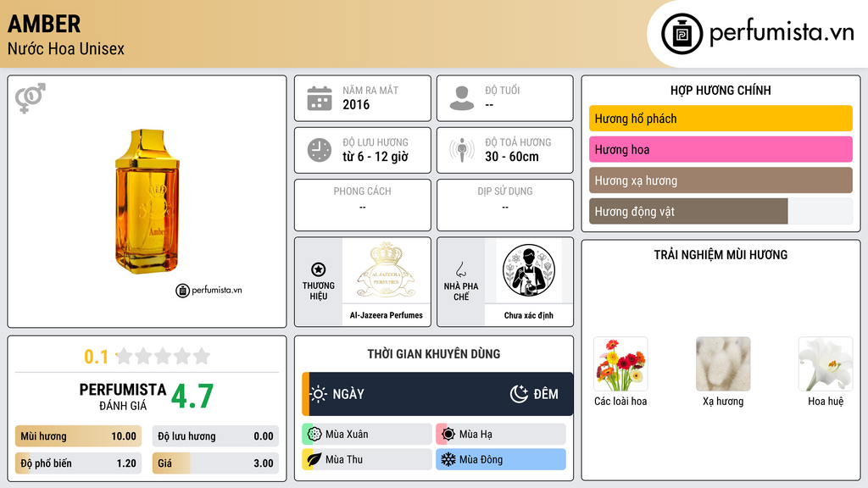
Task: Select the Xạ hương note image
Action: point(723,364)
